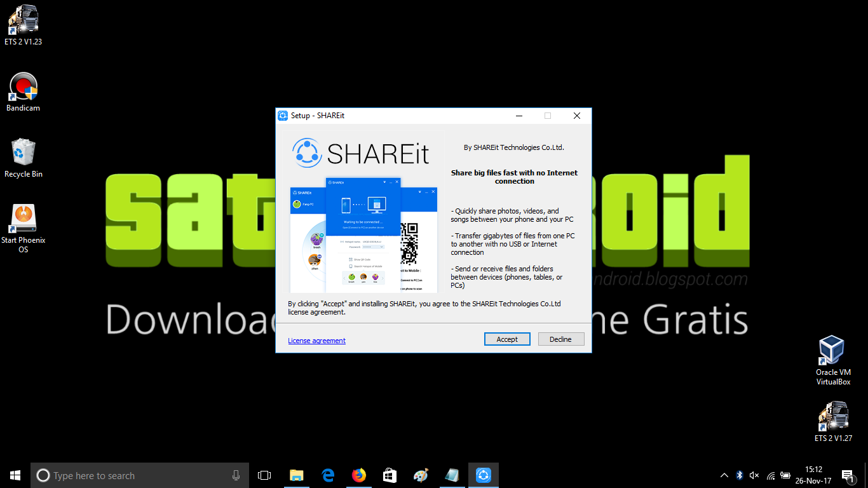The image size is (868, 488).
Task: Open Task View from the taskbar
Action: [264, 475]
